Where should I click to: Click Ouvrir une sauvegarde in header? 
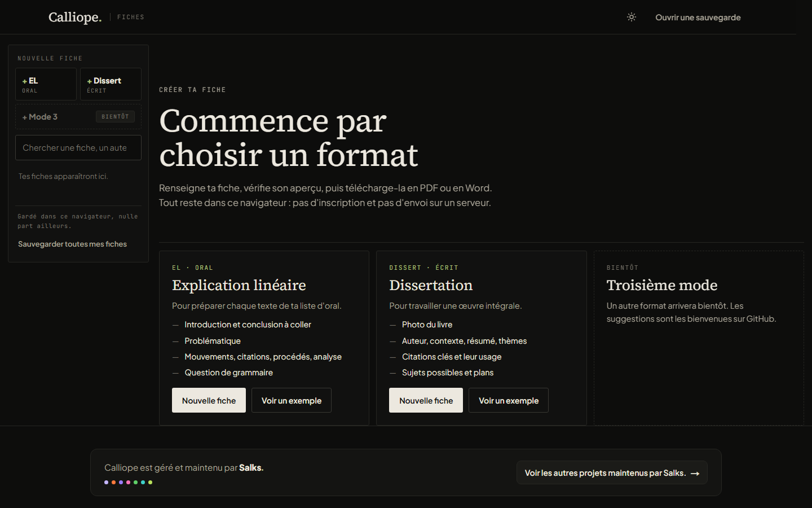point(698,17)
